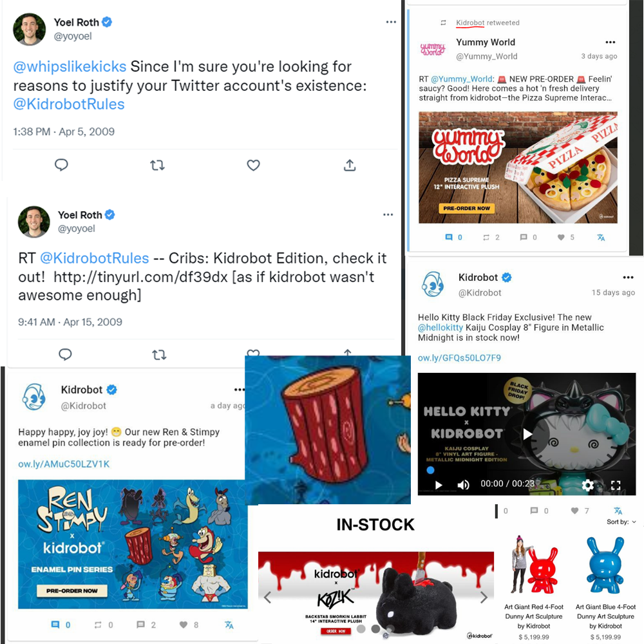Open the ow.ly/AMuC50LZV1K link
The width and height of the screenshot is (644, 644).
tap(64, 464)
